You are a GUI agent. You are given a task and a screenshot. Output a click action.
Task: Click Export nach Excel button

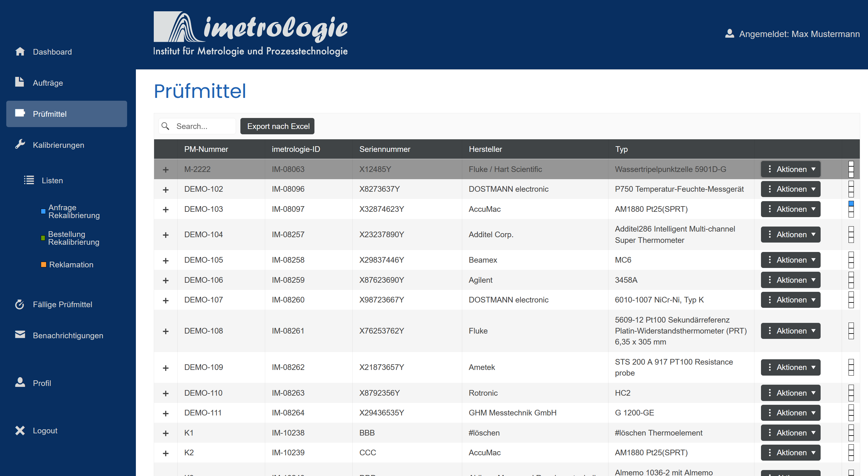[x=277, y=126]
